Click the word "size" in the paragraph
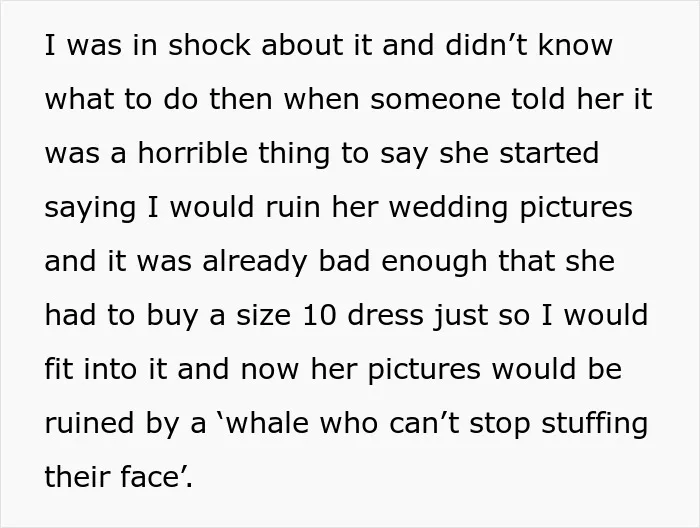 point(263,315)
